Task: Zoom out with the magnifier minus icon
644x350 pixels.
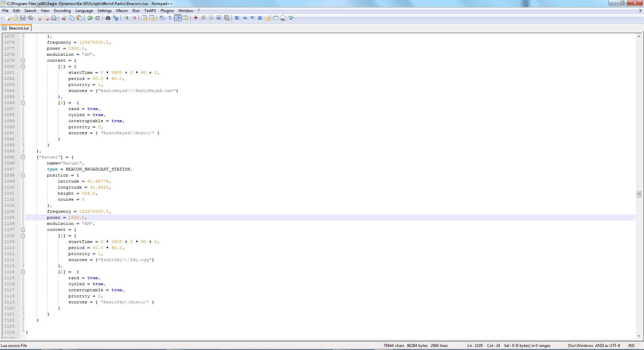Action: 134,18
